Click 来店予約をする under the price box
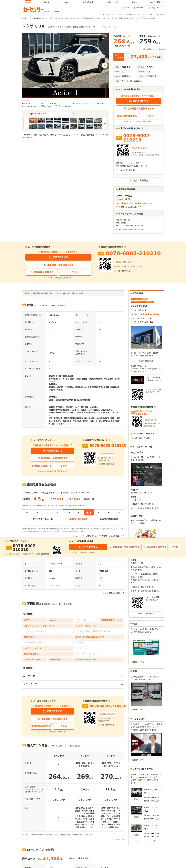The height and width of the screenshot is (868, 186). click(139, 101)
